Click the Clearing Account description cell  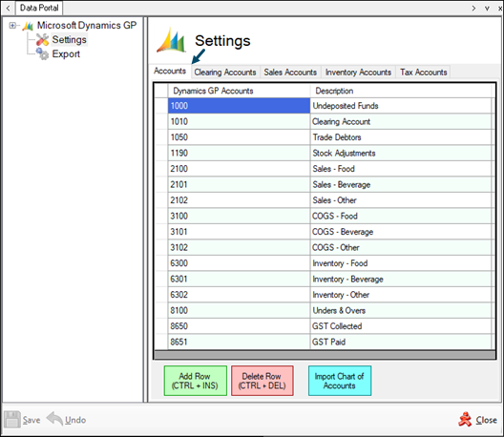[x=401, y=121]
